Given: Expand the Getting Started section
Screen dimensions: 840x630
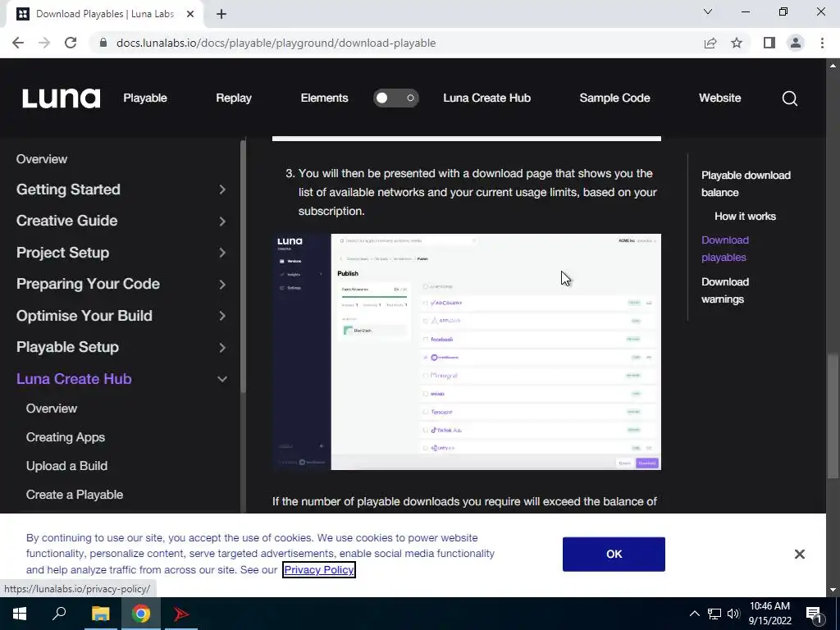Looking at the screenshot, I should pos(222,189).
